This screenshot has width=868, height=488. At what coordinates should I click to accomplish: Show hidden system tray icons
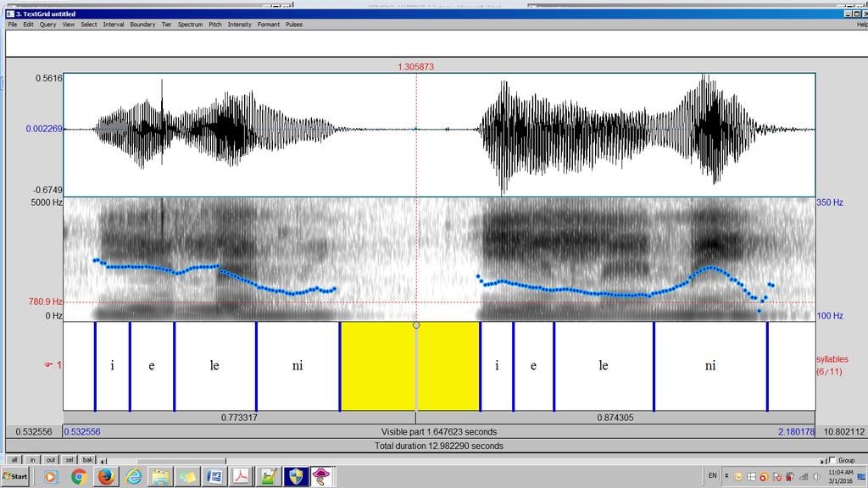[x=726, y=476]
